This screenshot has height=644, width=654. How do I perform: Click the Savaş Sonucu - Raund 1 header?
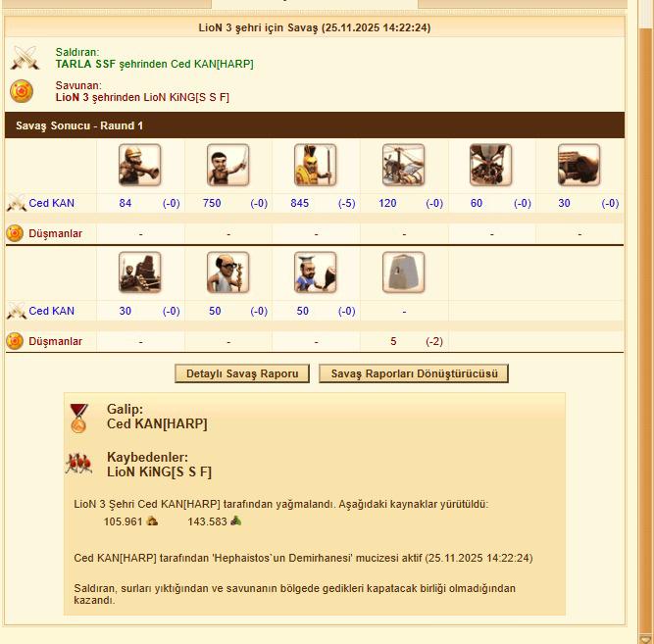point(315,125)
